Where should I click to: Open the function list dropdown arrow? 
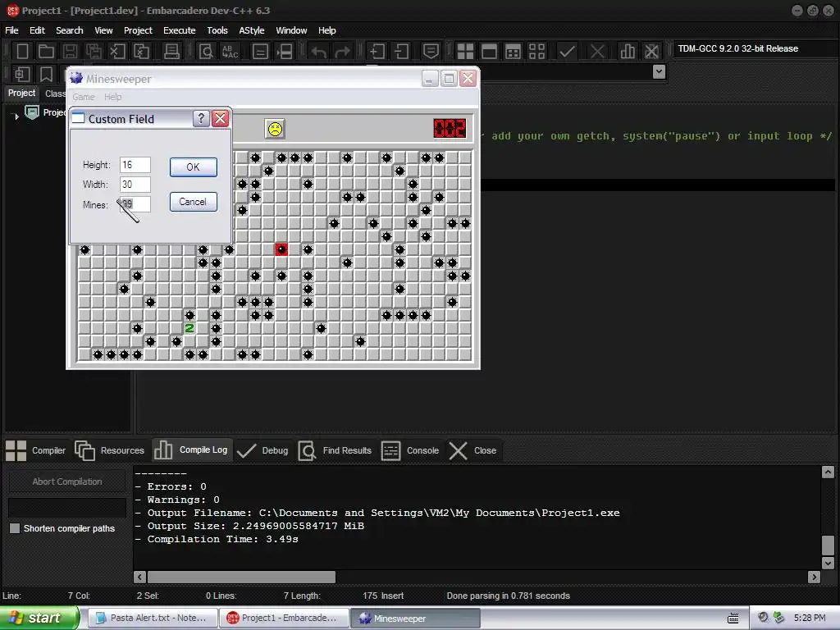(660, 71)
